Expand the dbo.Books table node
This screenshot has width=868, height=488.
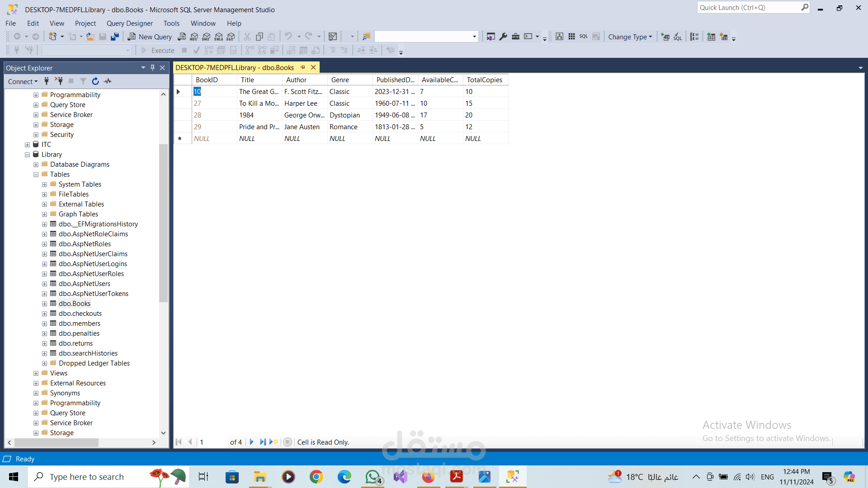click(x=44, y=304)
